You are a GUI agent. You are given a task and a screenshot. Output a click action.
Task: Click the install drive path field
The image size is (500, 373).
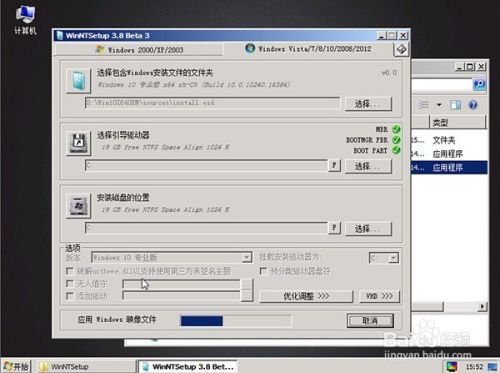[206, 228]
